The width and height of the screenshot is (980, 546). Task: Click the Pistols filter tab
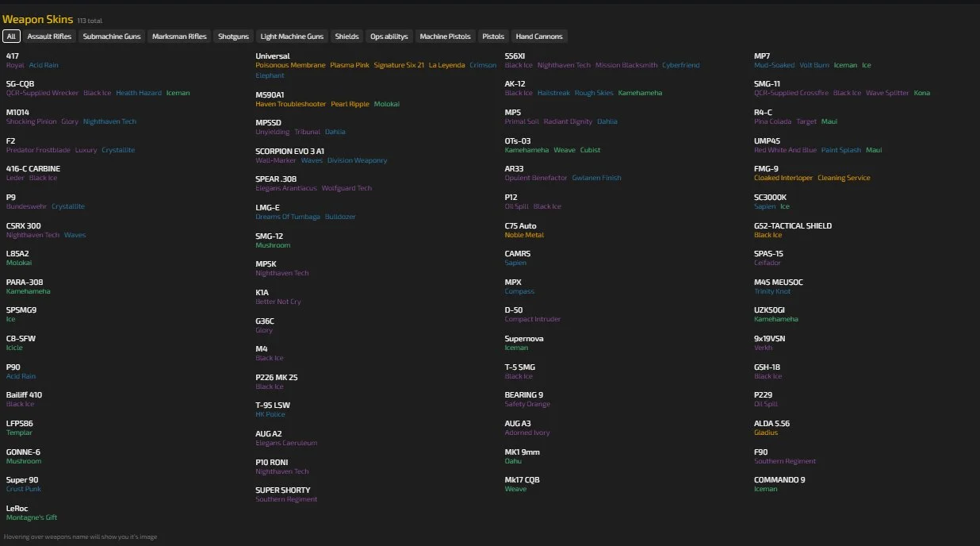coord(493,37)
